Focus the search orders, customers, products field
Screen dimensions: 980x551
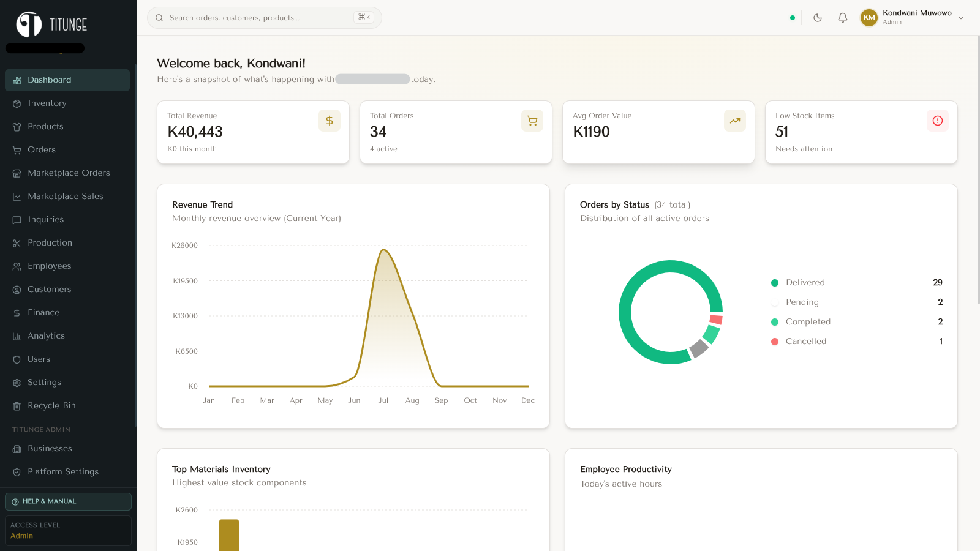pyautogui.click(x=265, y=18)
